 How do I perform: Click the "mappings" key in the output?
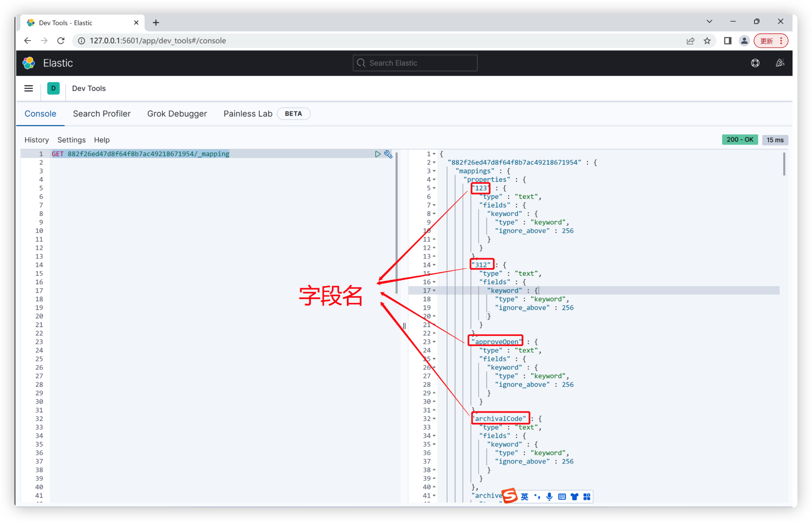coord(475,171)
